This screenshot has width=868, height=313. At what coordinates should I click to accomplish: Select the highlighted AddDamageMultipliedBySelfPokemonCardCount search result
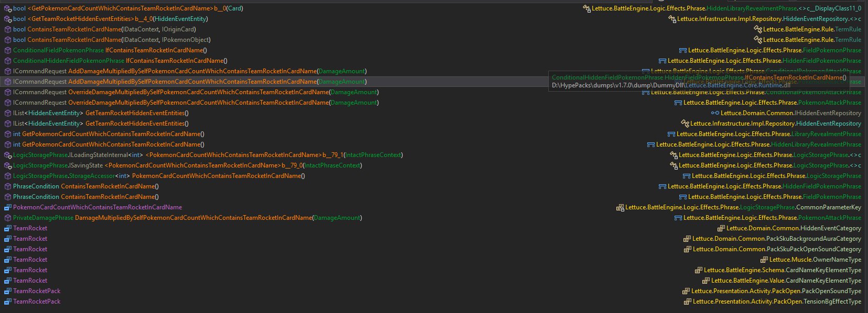pos(190,82)
